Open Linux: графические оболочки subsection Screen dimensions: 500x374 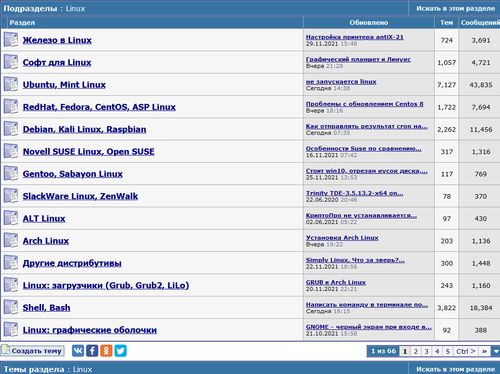[x=90, y=330]
